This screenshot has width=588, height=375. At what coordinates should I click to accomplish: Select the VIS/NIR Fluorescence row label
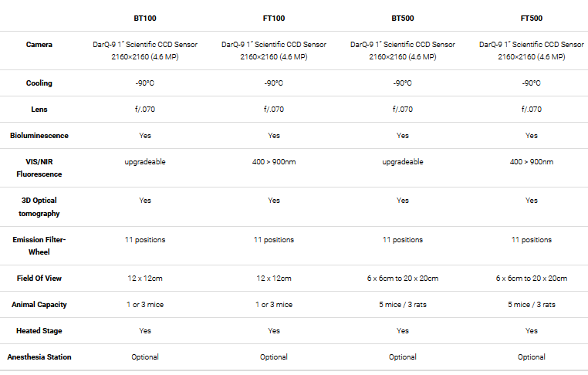39,168
